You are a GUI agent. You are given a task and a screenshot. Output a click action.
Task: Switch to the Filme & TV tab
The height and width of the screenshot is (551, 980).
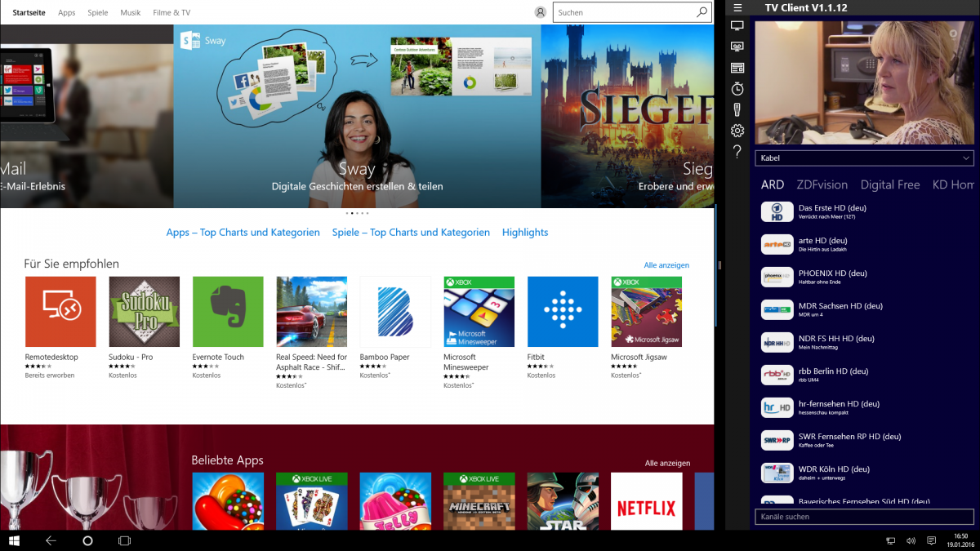click(171, 13)
